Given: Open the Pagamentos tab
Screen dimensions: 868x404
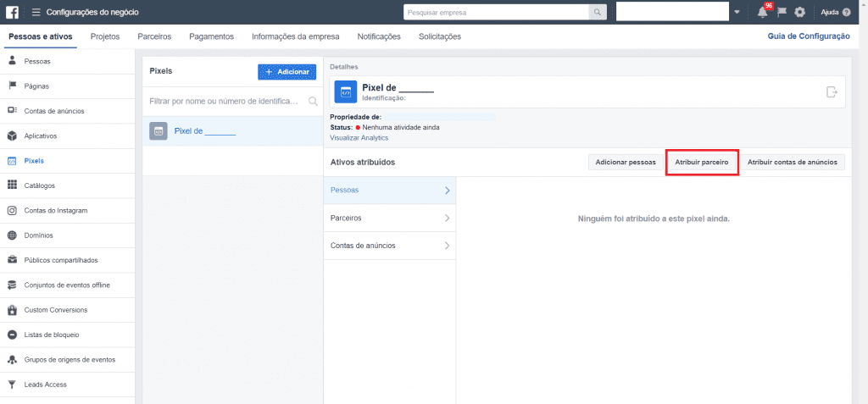Looking at the screenshot, I should (x=212, y=36).
